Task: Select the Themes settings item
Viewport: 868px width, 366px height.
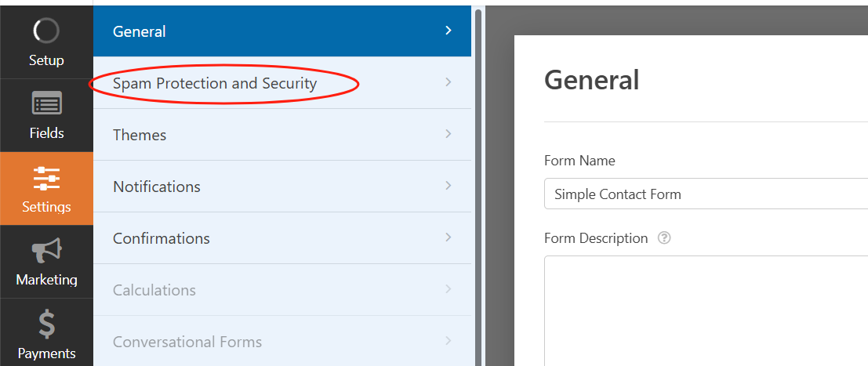Action: pyautogui.click(x=140, y=135)
